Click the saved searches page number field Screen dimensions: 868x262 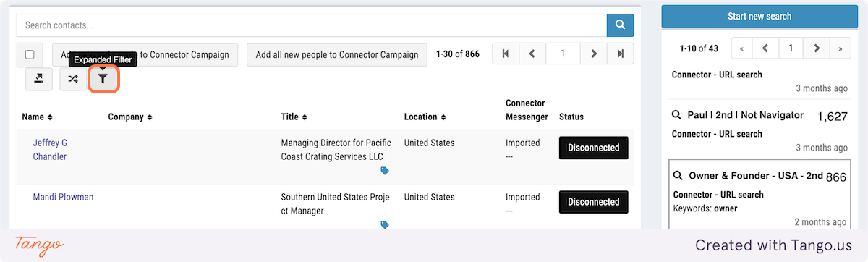(791, 48)
